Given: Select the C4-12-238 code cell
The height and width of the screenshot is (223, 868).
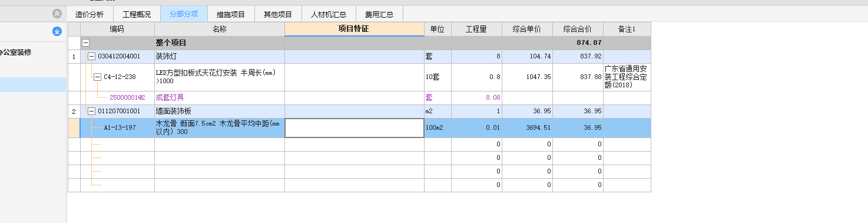Looking at the screenshot, I should click(117, 77).
